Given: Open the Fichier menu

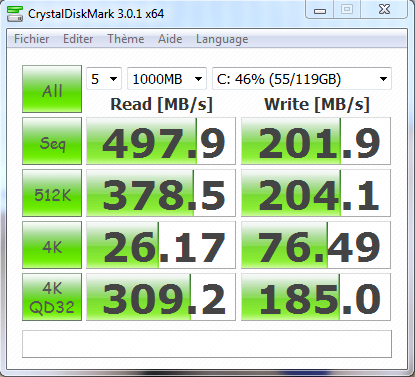Looking at the screenshot, I should pyautogui.click(x=32, y=39).
